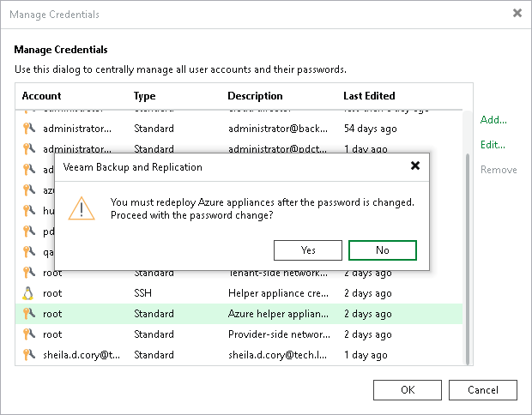
Task: Close the Manage Credentials window
Action: point(517,13)
